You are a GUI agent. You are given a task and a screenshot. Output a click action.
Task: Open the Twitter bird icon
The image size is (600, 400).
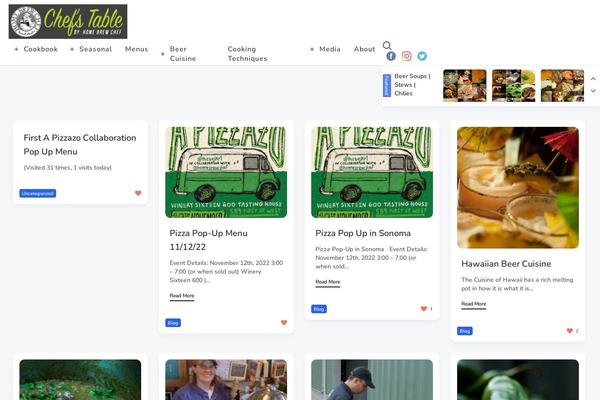[422, 56]
